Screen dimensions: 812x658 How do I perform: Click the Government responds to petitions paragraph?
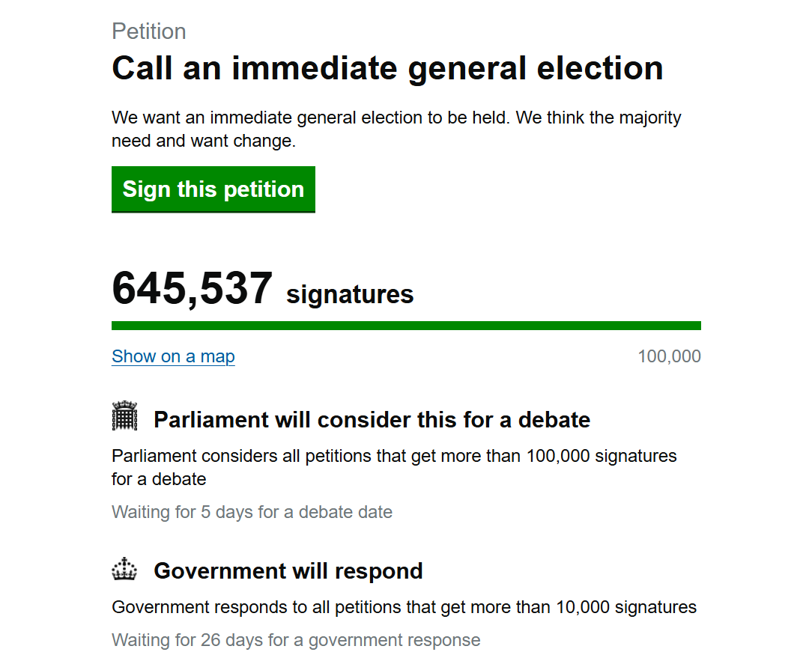point(405,607)
